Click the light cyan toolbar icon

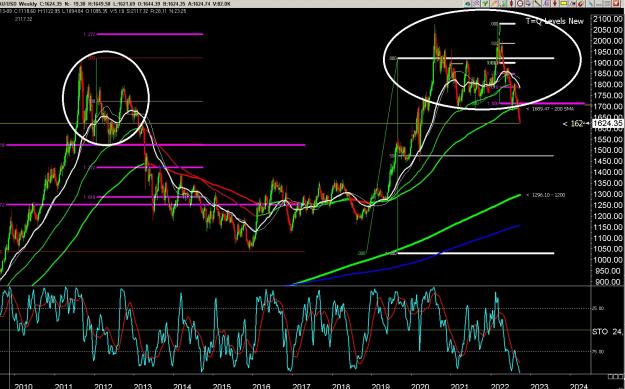pyautogui.click(x=591, y=4)
